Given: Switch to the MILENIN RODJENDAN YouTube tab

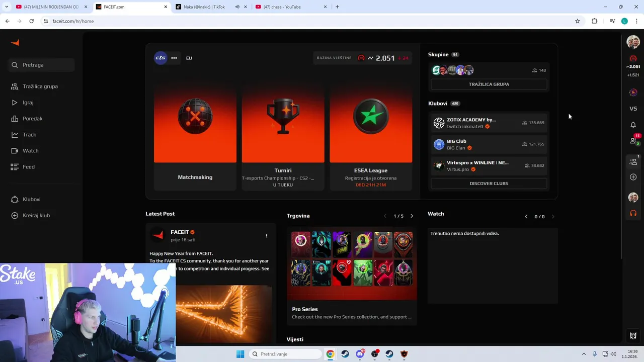Looking at the screenshot, I should click(52, 7).
